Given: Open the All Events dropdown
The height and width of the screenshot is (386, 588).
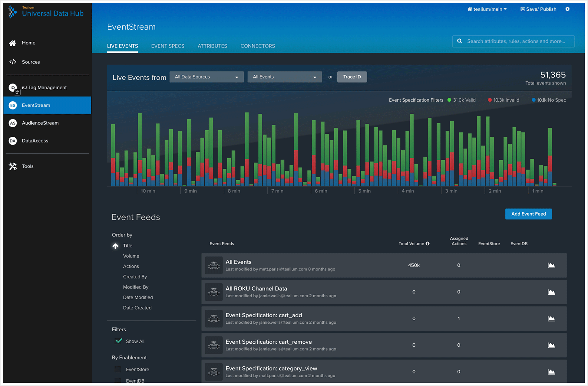Looking at the screenshot, I should tap(285, 77).
